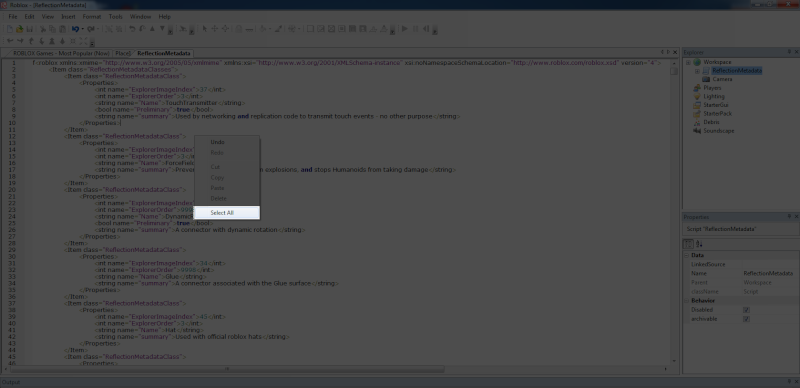Open the View menu
Screen dimensions: 800x388
tap(47, 17)
